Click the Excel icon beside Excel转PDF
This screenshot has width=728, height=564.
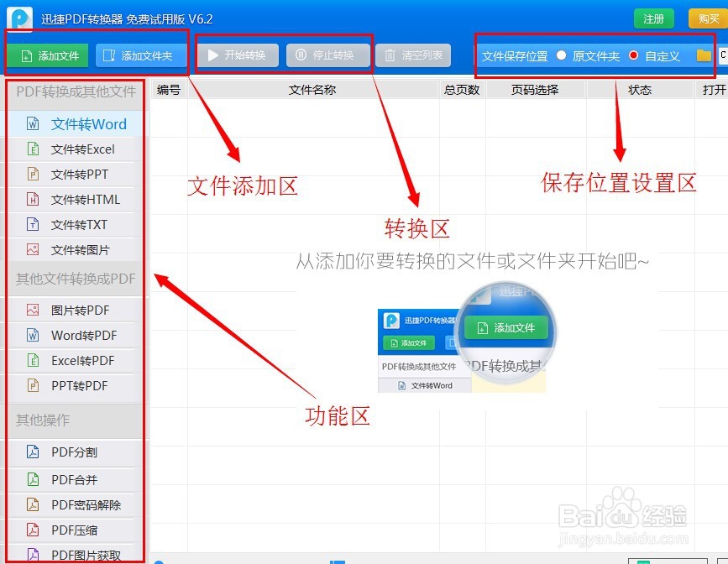pos(33,360)
